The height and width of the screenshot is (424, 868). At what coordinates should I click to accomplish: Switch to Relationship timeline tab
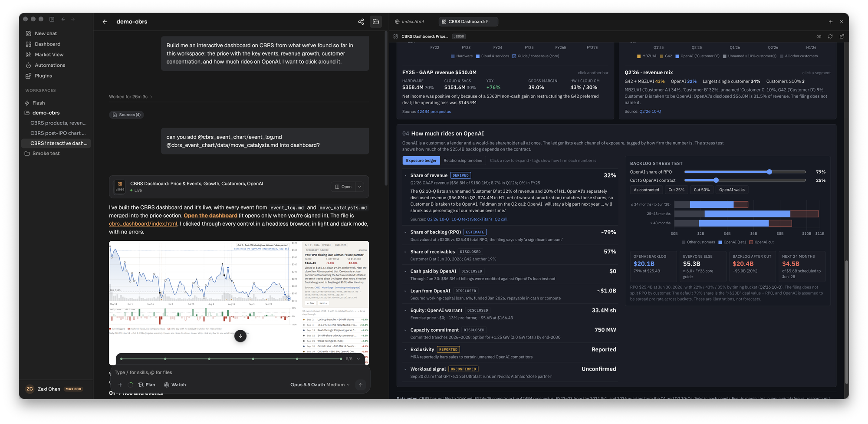[x=463, y=161]
